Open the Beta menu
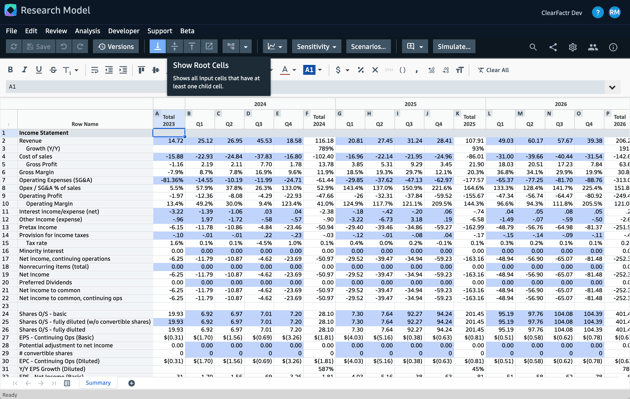630x399 pixels. pos(187,31)
